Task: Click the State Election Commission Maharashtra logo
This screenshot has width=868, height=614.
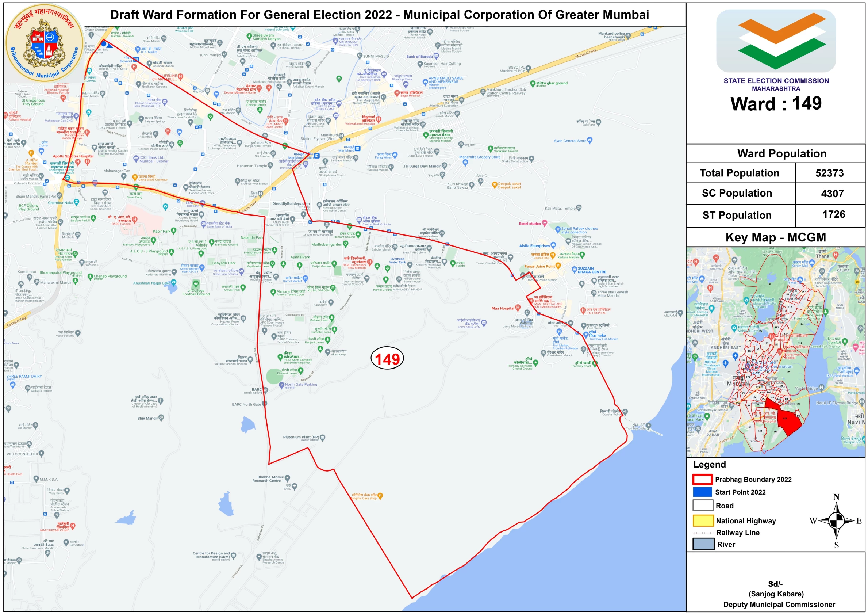Action: pos(776,41)
